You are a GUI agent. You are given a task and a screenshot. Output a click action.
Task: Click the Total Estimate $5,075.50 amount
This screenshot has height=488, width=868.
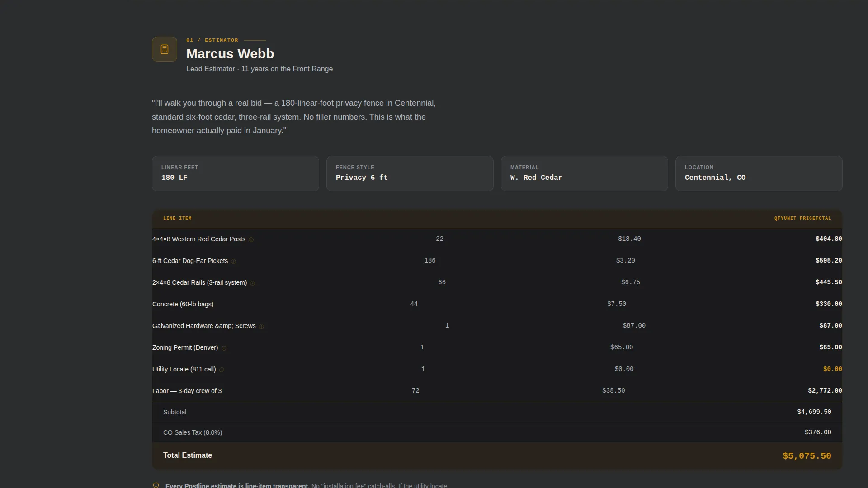807,456
